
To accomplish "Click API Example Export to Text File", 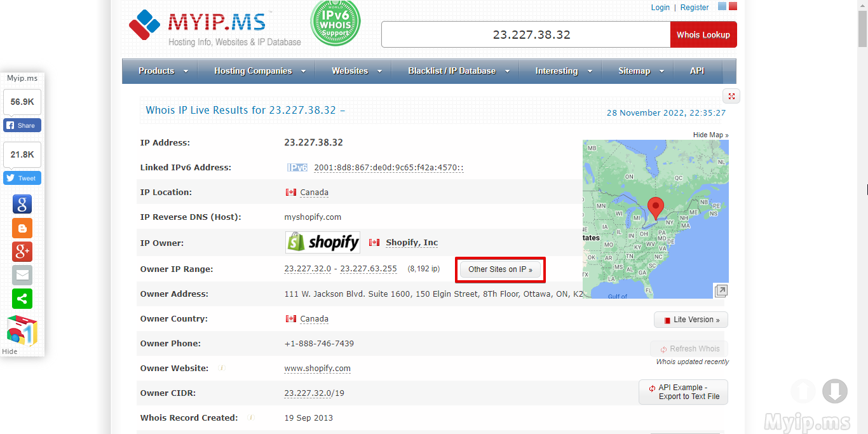I will tap(683, 392).
